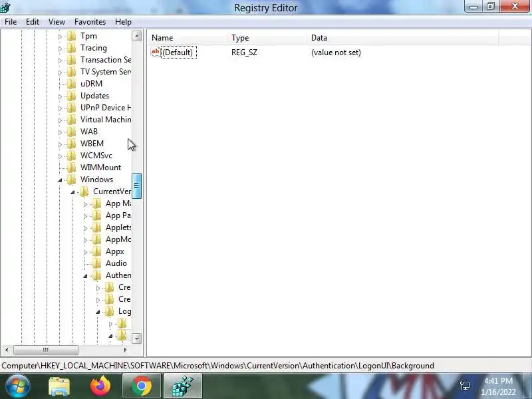
Task: Select the Transaction Se tree item
Action: 106,60
